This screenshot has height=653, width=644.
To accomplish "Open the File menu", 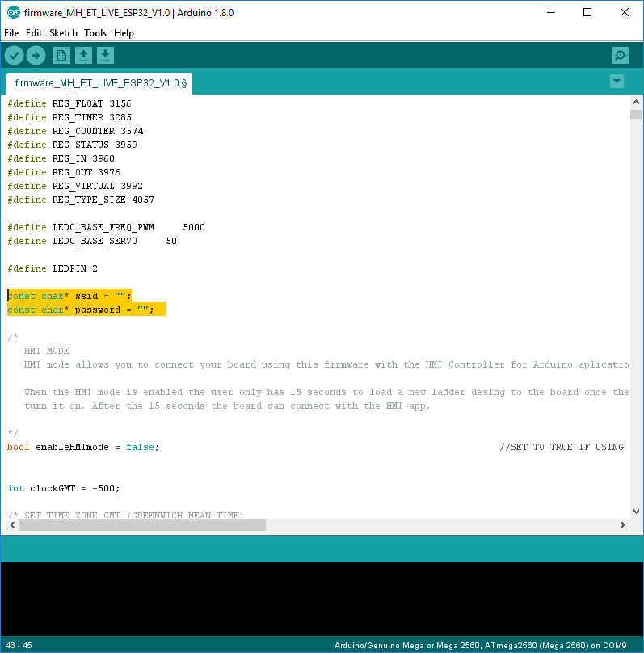I will coord(11,33).
